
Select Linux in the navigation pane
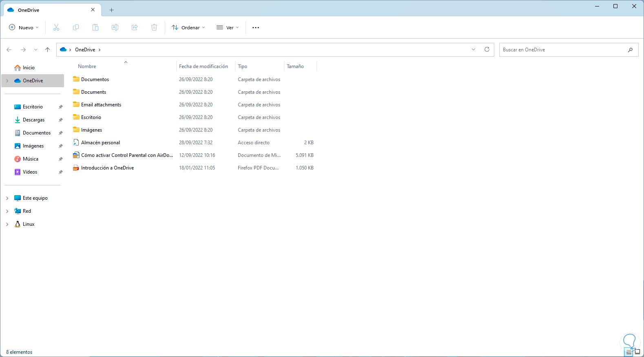29,224
